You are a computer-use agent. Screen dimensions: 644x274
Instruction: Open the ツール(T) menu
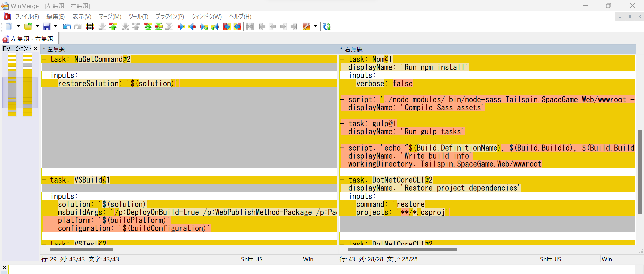coord(138,16)
